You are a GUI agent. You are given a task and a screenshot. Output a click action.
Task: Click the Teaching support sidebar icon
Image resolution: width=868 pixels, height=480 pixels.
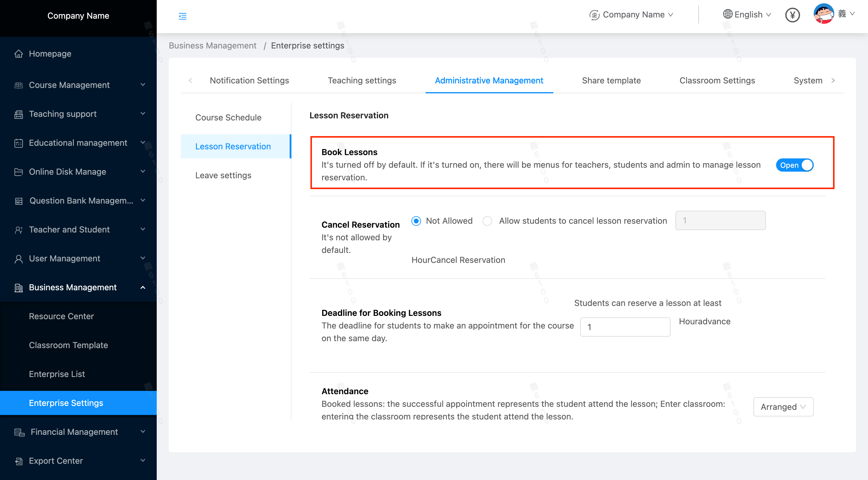(x=18, y=114)
